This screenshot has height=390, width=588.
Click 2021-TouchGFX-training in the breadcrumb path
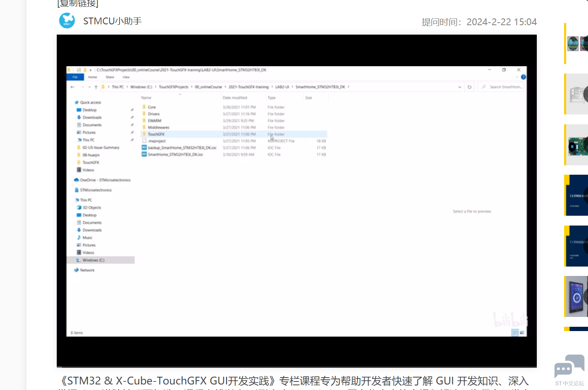pos(249,87)
